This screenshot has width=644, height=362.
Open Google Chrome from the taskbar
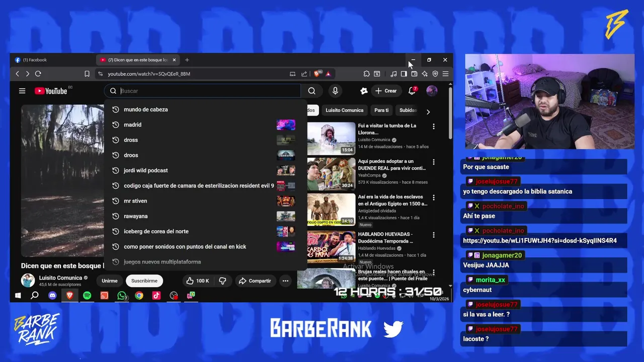(x=139, y=296)
